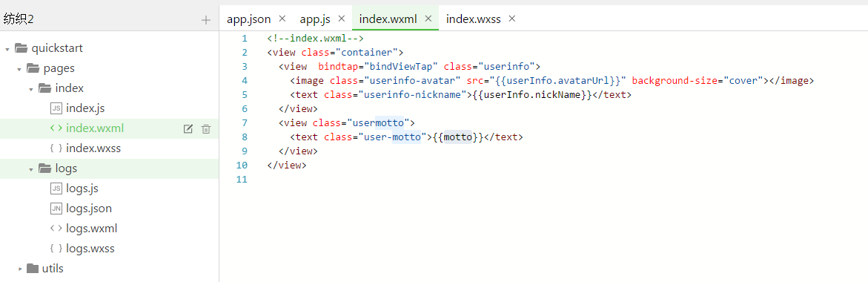868x282 pixels.
Task: Click the JN file icon of logs.json
Action: (56, 209)
